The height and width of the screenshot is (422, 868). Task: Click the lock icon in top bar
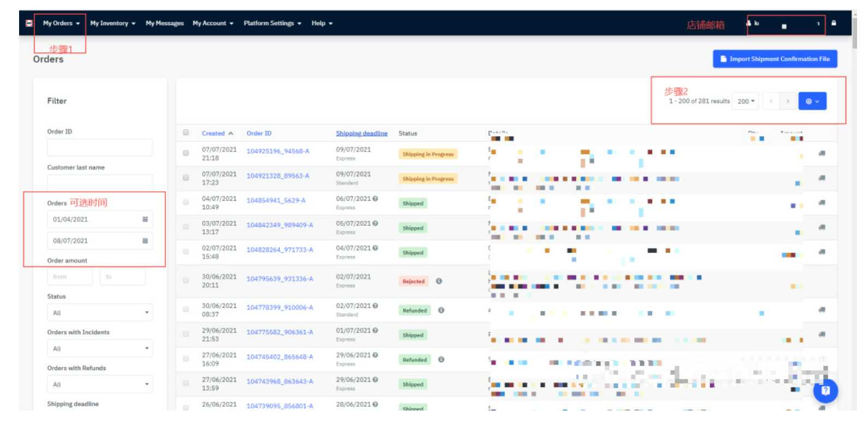coord(834,23)
